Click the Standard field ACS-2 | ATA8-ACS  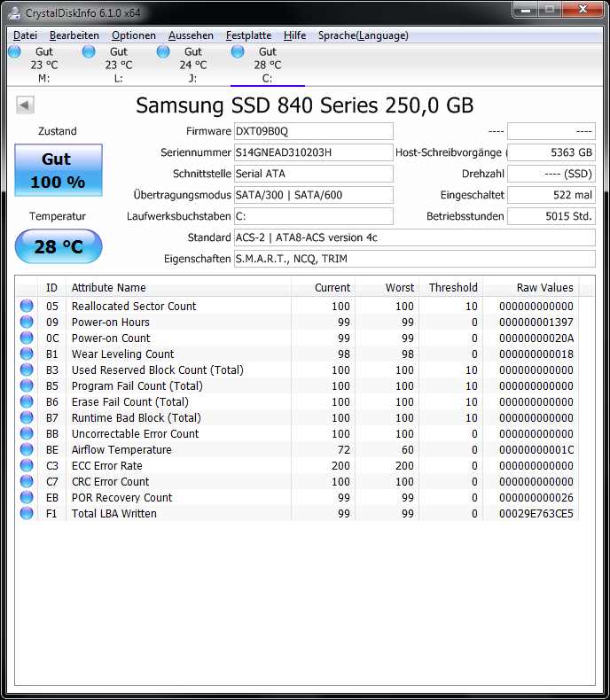click(x=414, y=237)
